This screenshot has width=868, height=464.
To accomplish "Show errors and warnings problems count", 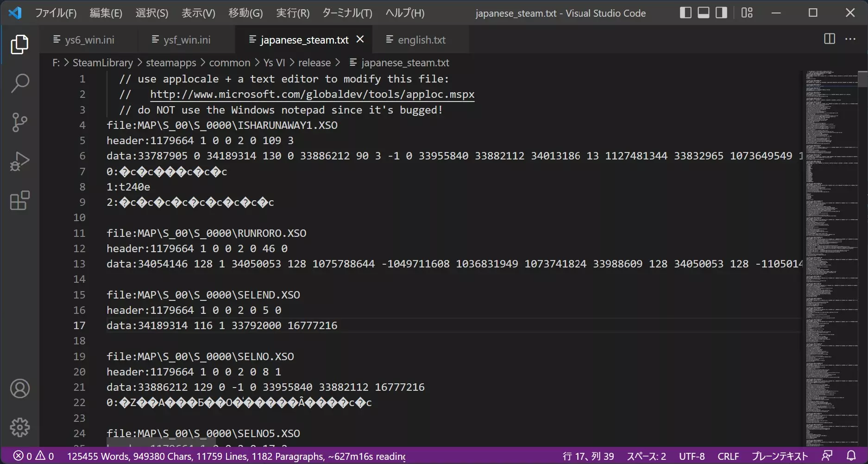I will click(x=33, y=456).
